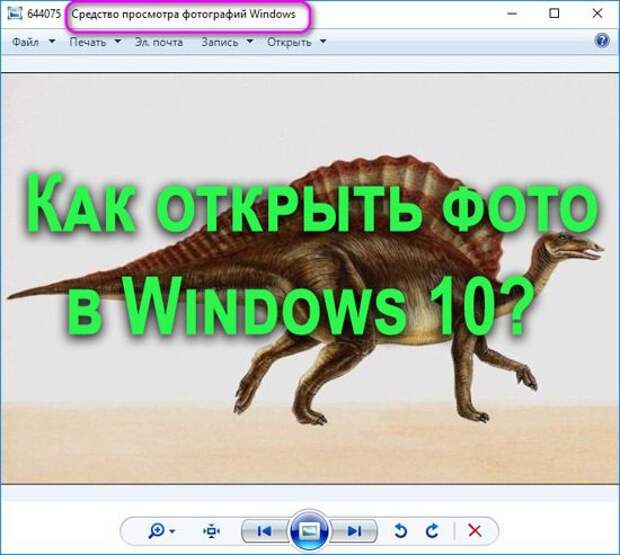The width and height of the screenshot is (620, 555).
Task: Open the Файл menu
Action: click(25, 42)
